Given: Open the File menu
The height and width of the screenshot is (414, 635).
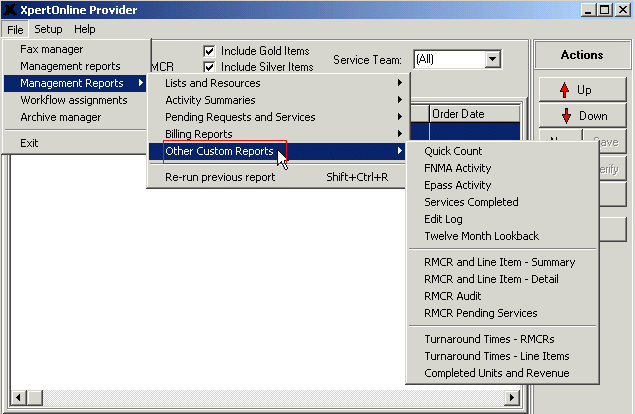Looking at the screenshot, I should click(15, 30).
